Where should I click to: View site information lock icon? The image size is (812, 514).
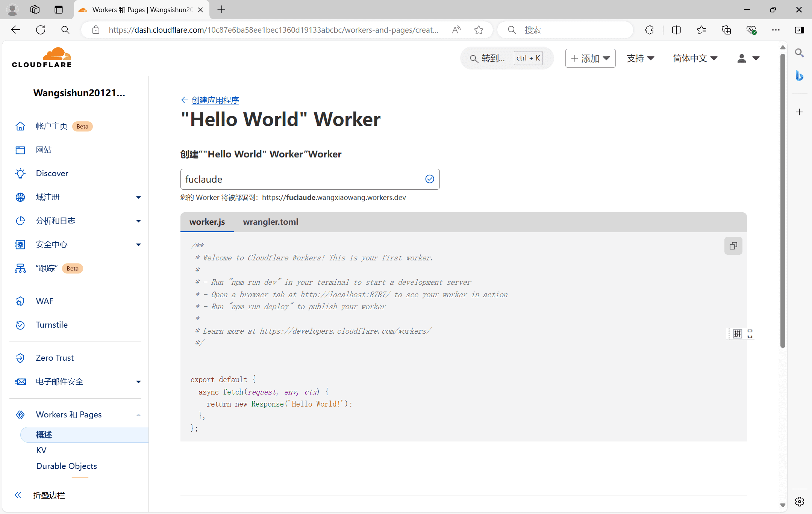click(96, 30)
